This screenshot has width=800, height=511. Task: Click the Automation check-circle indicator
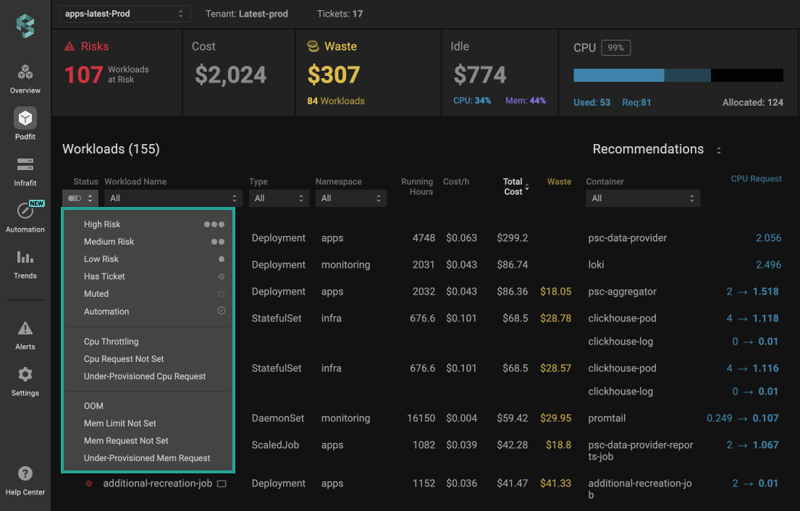(x=221, y=311)
